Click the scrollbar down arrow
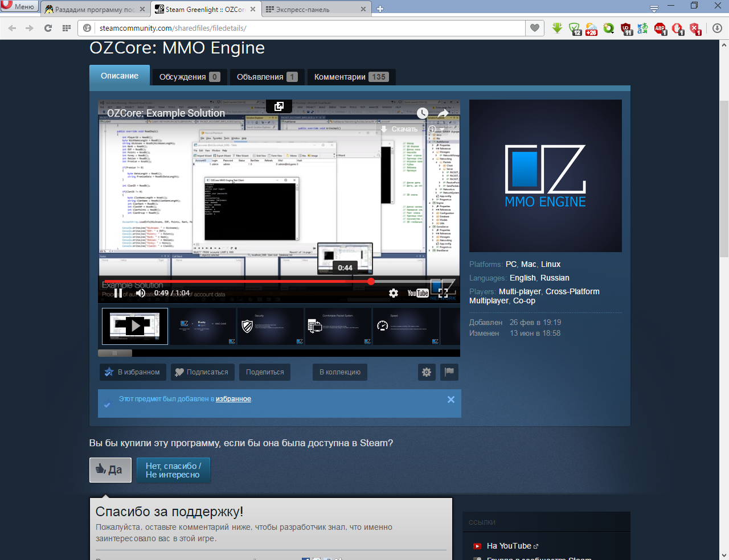Screen dimensions: 729x560 pos(724,555)
